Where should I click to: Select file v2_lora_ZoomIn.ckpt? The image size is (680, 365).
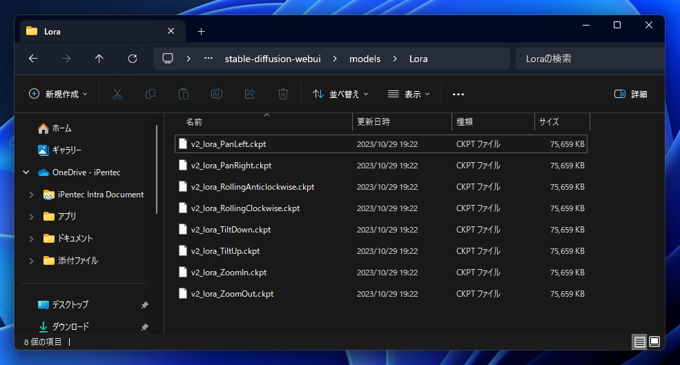(381, 272)
